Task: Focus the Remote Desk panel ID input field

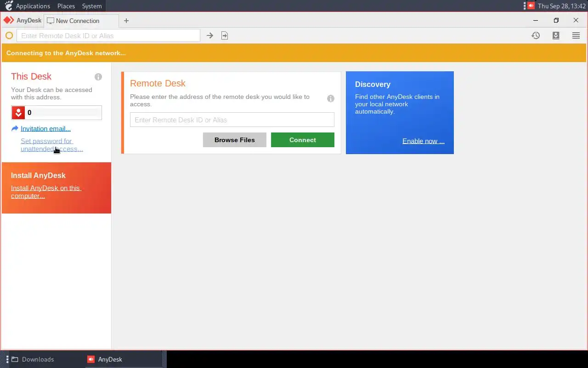Action: coord(232,120)
